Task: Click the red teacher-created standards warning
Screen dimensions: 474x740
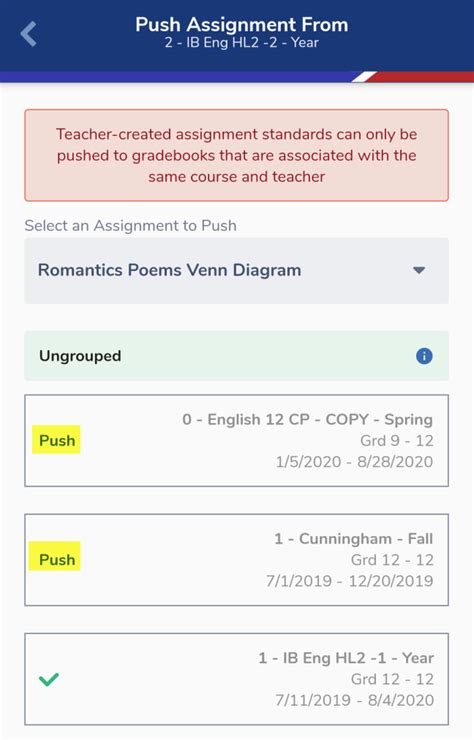Action: [x=237, y=155]
